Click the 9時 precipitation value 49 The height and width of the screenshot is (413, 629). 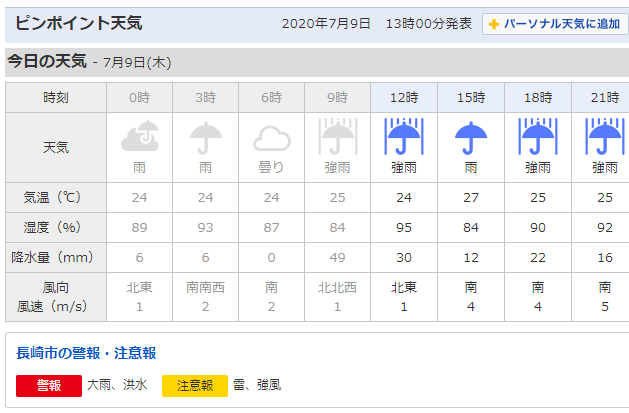337,257
